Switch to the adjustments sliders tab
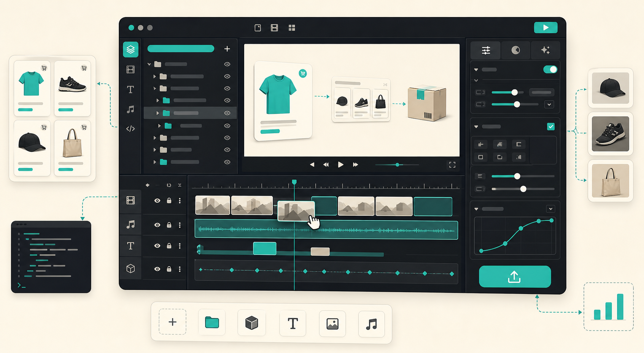644x353 pixels. pos(486,50)
